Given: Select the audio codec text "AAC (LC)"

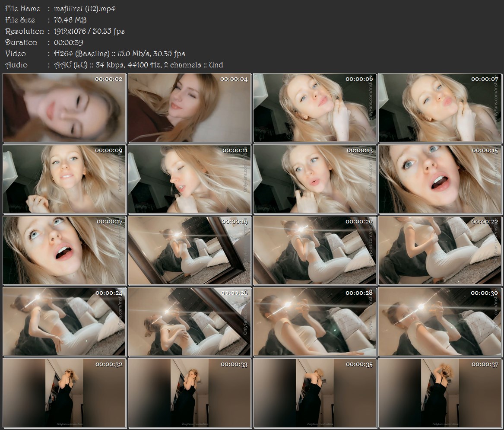Looking at the screenshot, I should (71, 65).
